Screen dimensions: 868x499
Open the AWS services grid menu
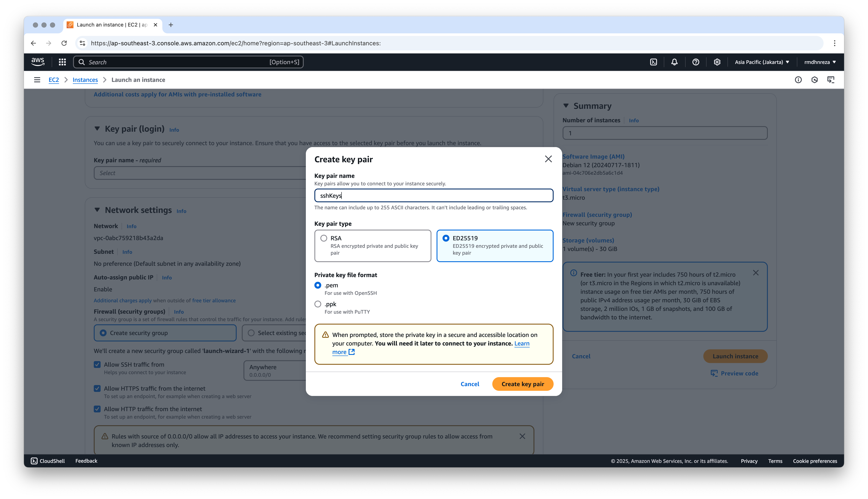pyautogui.click(x=62, y=62)
